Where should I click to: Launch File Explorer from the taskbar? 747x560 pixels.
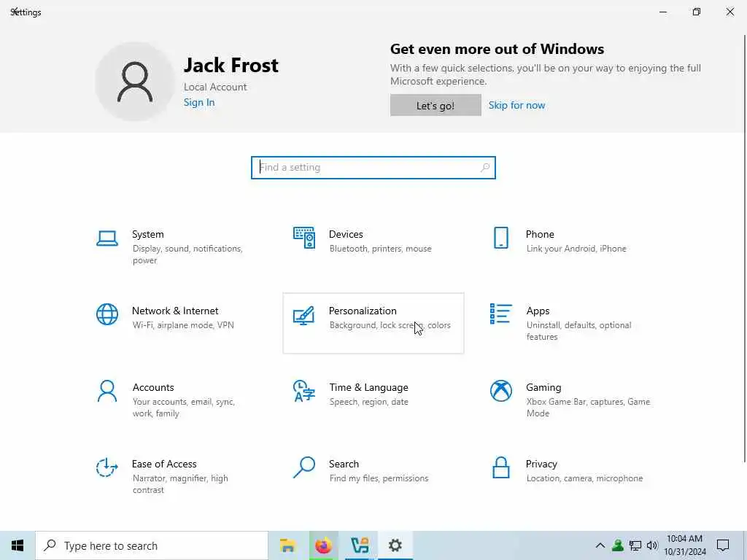coord(287,545)
